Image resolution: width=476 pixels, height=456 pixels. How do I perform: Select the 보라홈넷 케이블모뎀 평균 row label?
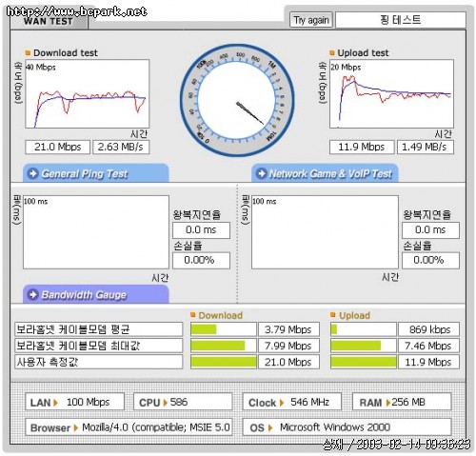tap(99, 329)
